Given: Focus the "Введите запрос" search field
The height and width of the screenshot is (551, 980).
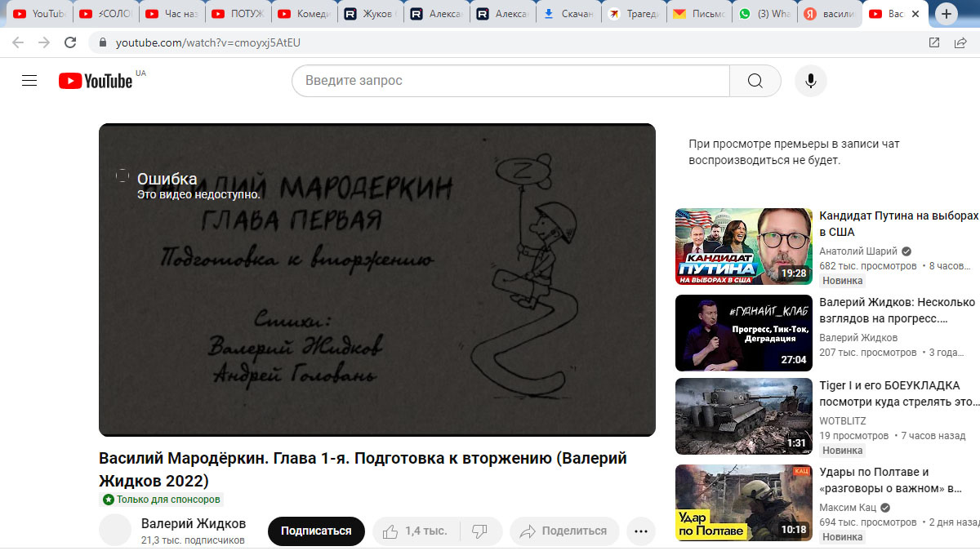Looking at the screenshot, I should coord(510,81).
